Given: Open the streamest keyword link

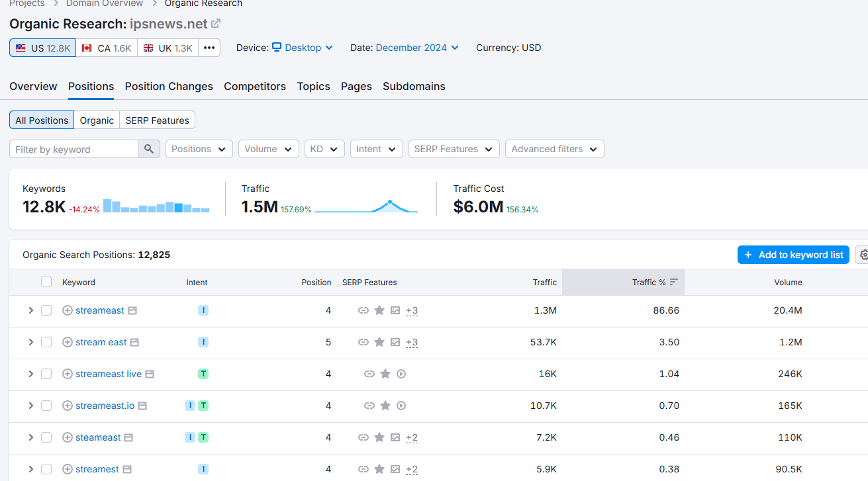Looking at the screenshot, I should 97,469.
